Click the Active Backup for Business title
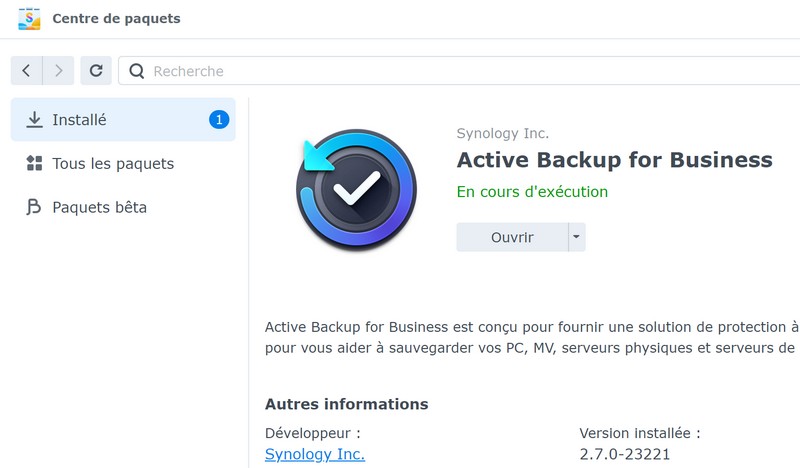The height and width of the screenshot is (468, 800). coord(614,160)
